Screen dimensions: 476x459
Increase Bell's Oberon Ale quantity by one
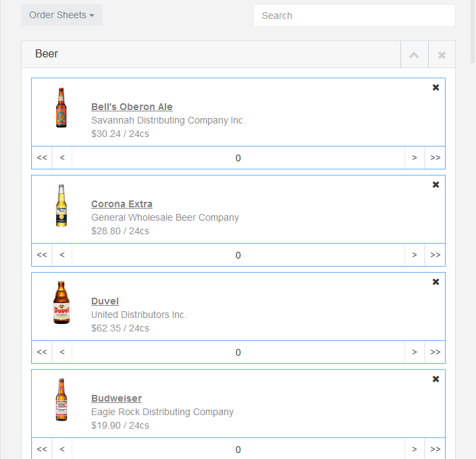point(415,158)
